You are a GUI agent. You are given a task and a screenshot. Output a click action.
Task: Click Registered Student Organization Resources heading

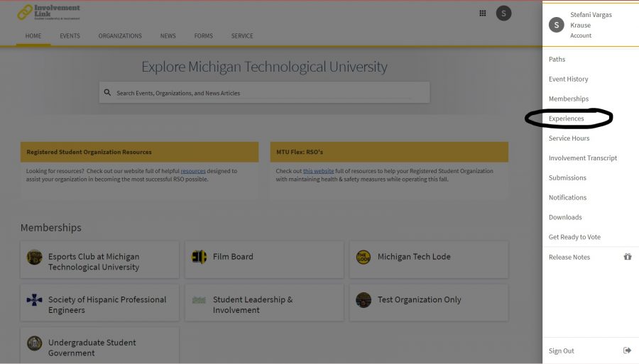tap(89, 152)
